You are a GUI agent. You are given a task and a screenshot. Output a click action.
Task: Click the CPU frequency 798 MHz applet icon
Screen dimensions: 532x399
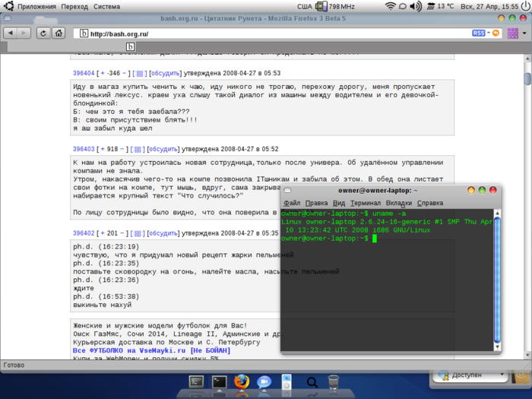(321, 6)
